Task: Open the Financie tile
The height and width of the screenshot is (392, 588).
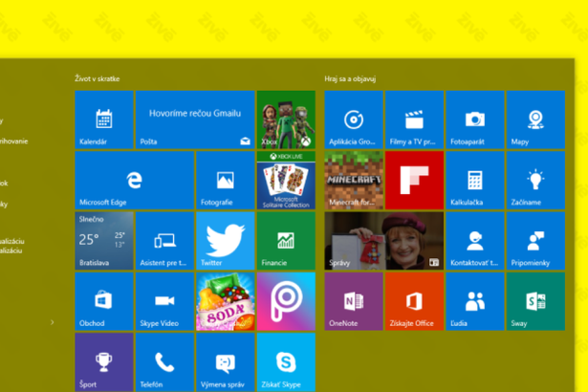Action: 286,241
